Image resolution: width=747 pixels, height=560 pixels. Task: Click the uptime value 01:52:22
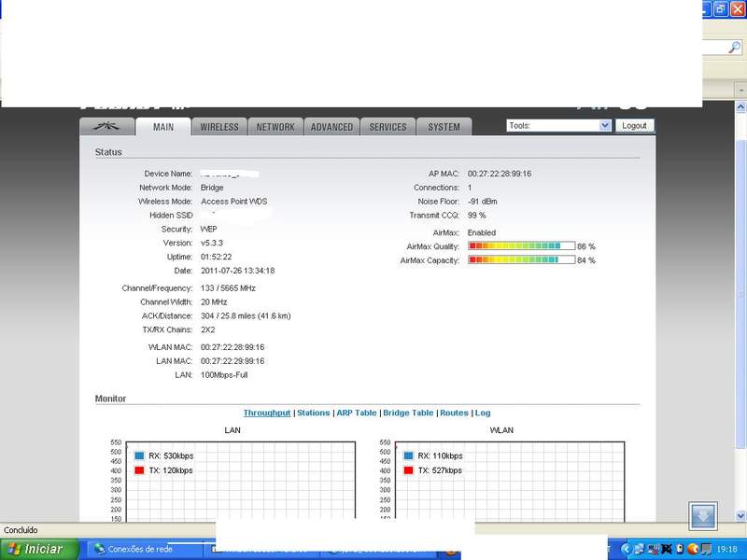[217, 257]
